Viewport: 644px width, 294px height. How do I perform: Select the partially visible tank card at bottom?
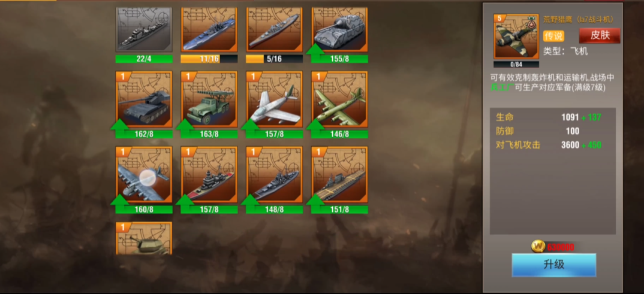[144, 238]
